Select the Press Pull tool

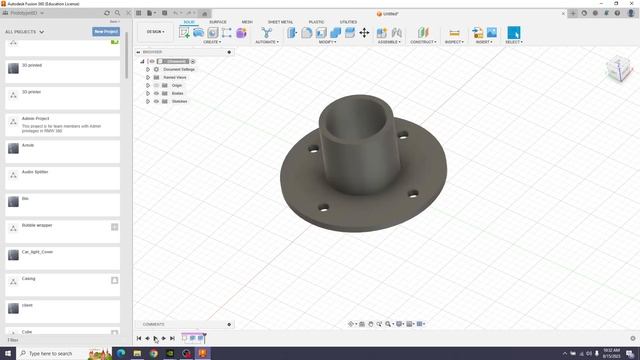tap(292, 33)
